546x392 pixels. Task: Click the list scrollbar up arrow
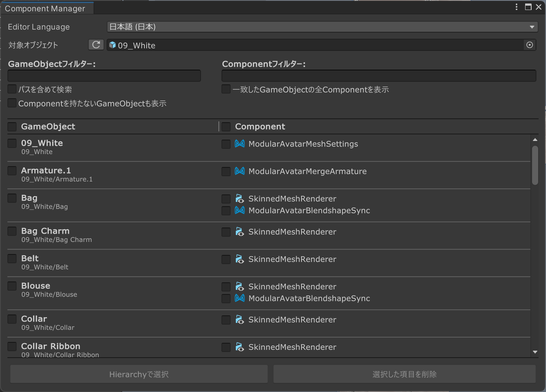click(535, 140)
